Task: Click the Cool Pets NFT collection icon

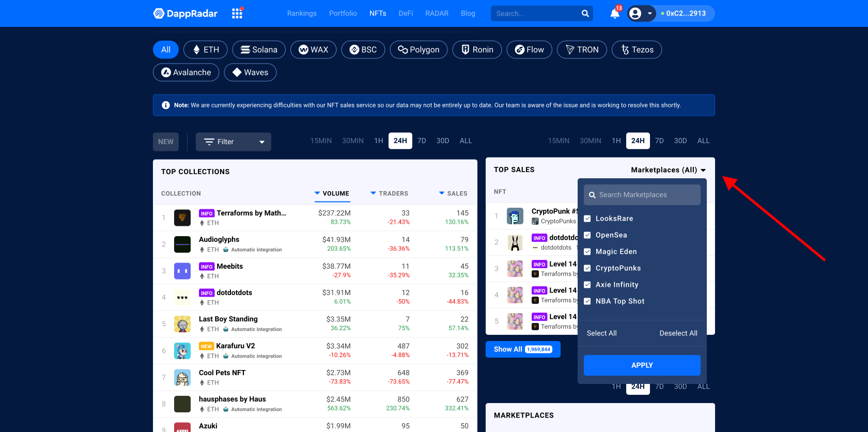Action: 182,378
